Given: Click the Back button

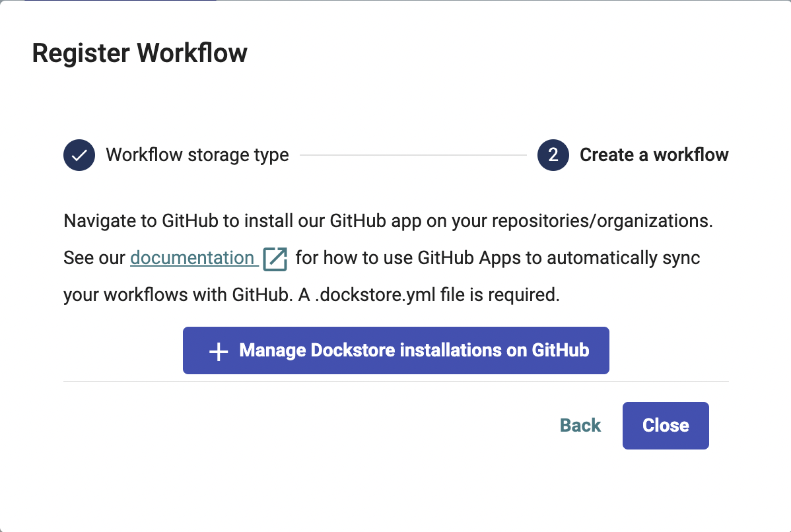Looking at the screenshot, I should point(580,426).
